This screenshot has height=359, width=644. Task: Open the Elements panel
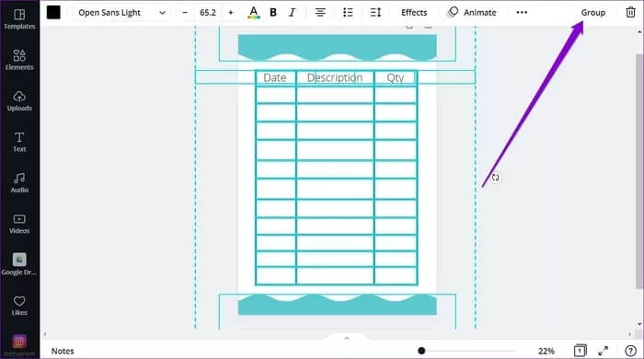click(x=19, y=60)
